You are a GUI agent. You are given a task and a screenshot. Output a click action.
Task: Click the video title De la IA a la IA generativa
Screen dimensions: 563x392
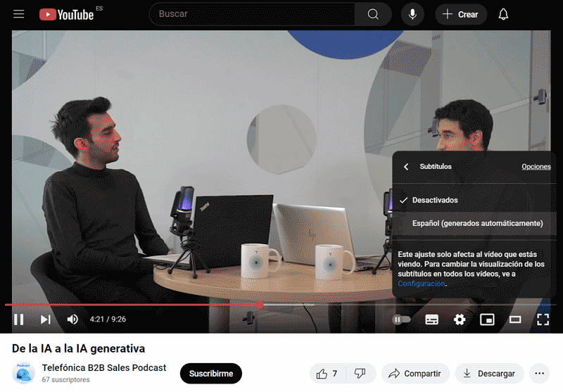click(x=78, y=348)
